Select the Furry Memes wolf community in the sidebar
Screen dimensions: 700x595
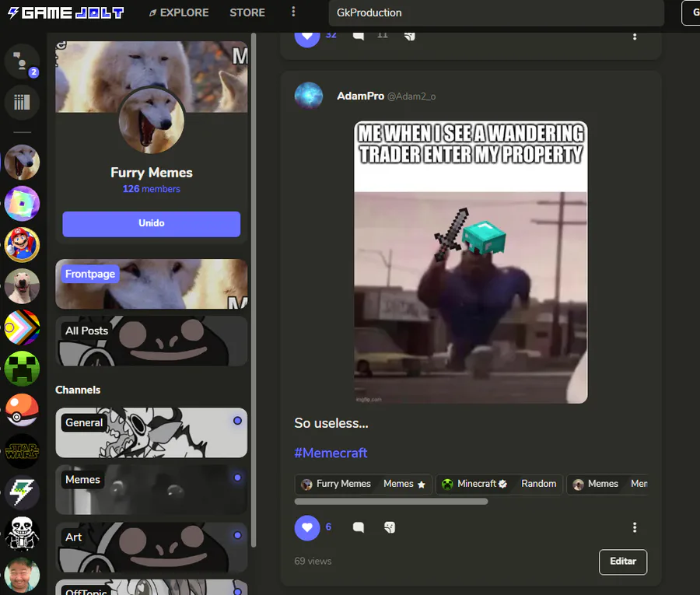pos(22,162)
